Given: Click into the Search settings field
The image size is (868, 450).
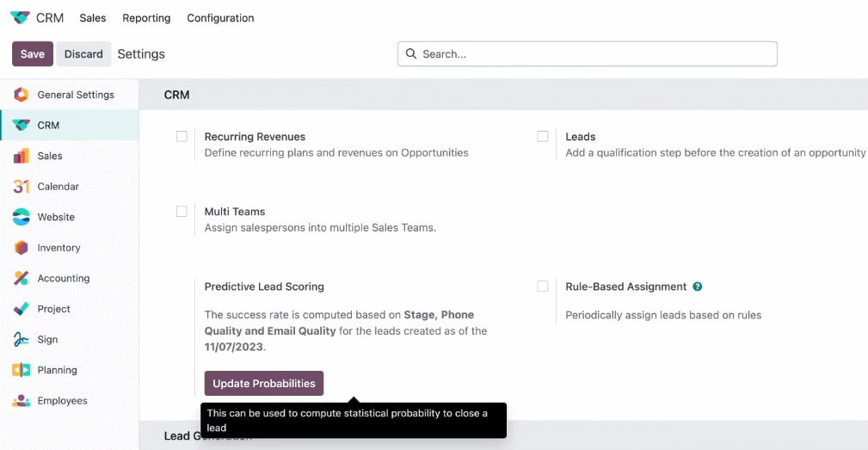Looking at the screenshot, I should [588, 53].
